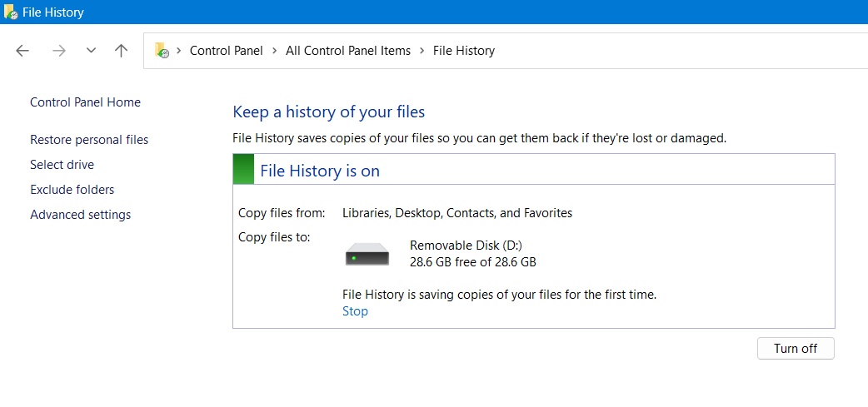This screenshot has width=868, height=407.
Task: Open All Control Panel Items breadcrumb
Action: tap(348, 51)
